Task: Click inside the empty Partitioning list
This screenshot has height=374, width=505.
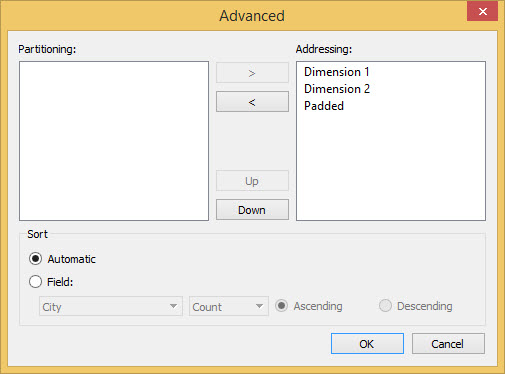Action: coord(114,141)
